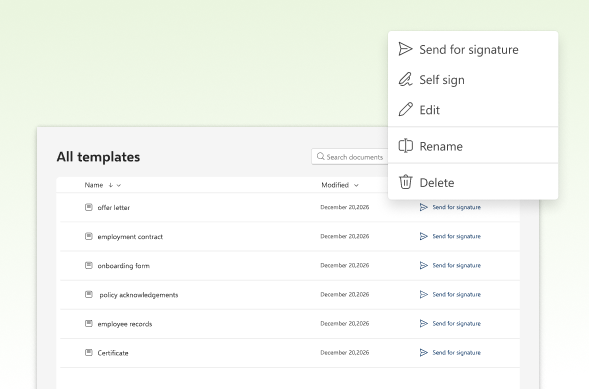
Task: Click send icon in employment contract row
Action: (424, 236)
